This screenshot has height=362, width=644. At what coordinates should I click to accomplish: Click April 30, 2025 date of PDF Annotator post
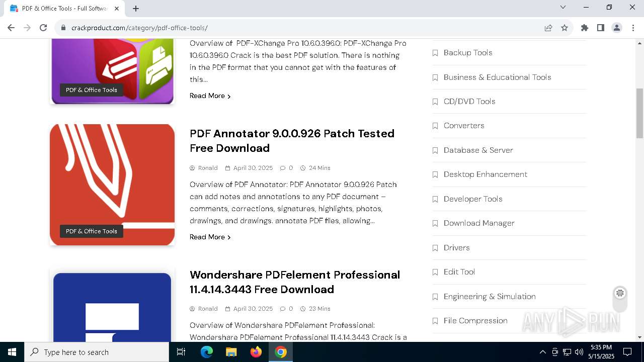(253, 168)
